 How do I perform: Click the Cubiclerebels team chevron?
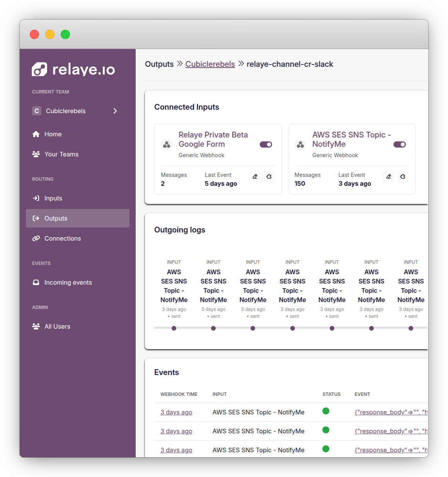coord(115,111)
